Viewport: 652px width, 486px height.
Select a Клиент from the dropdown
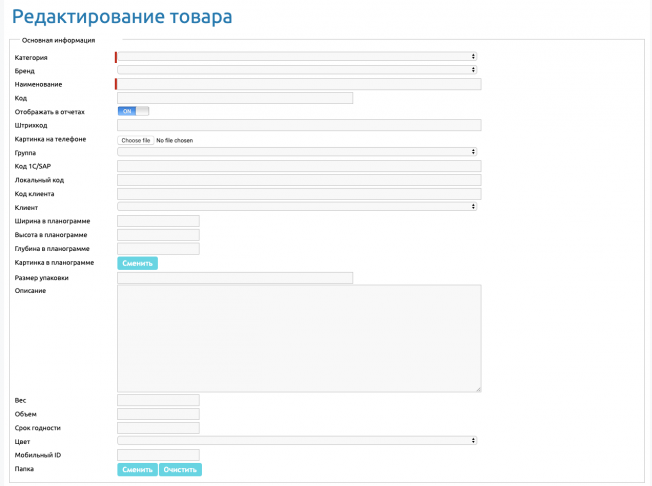(x=297, y=207)
